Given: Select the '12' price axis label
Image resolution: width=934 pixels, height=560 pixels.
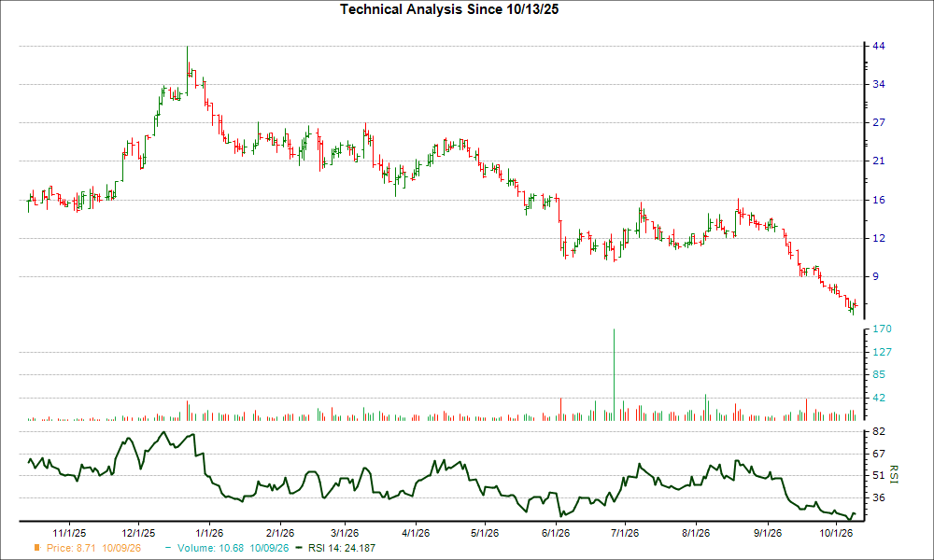Looking at the screenshot, I should (x=879, y=239).
